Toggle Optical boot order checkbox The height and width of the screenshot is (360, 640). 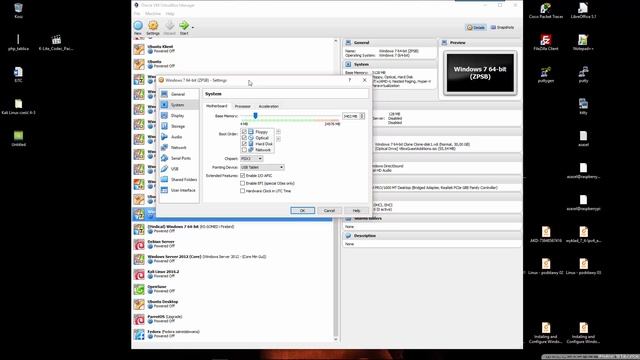244,138
